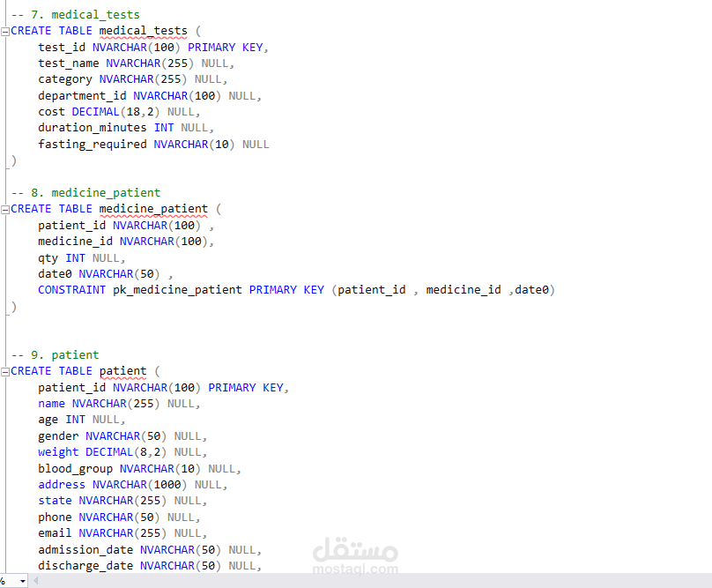This screenshot has width=712, height=588.
Task: Click the comment '-- 9. patient'
Action: (55, 355)
